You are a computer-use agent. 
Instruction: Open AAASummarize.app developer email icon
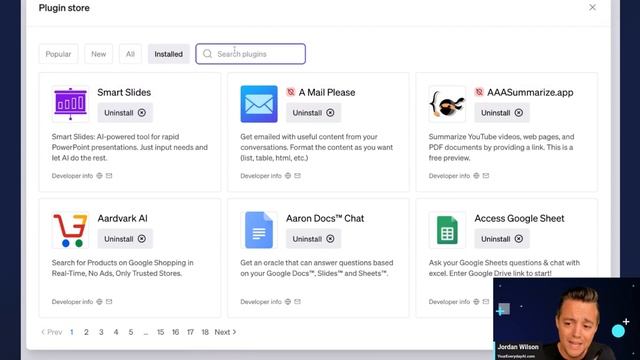point(486,176)
